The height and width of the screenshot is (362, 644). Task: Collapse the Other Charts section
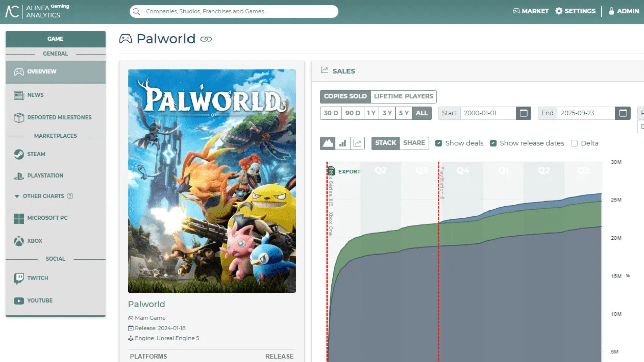click(x=17, y=196)
